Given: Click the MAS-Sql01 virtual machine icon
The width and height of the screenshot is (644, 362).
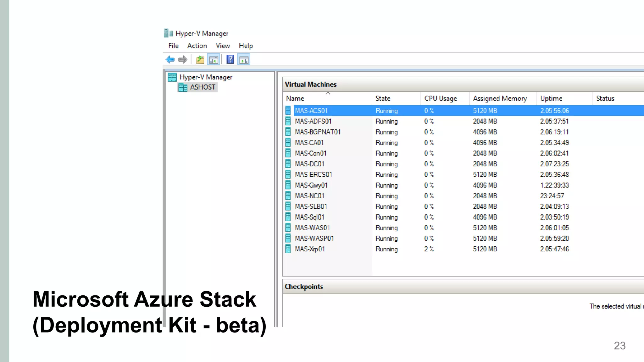Looking at the screenshot, I should (x=288, y=217).
